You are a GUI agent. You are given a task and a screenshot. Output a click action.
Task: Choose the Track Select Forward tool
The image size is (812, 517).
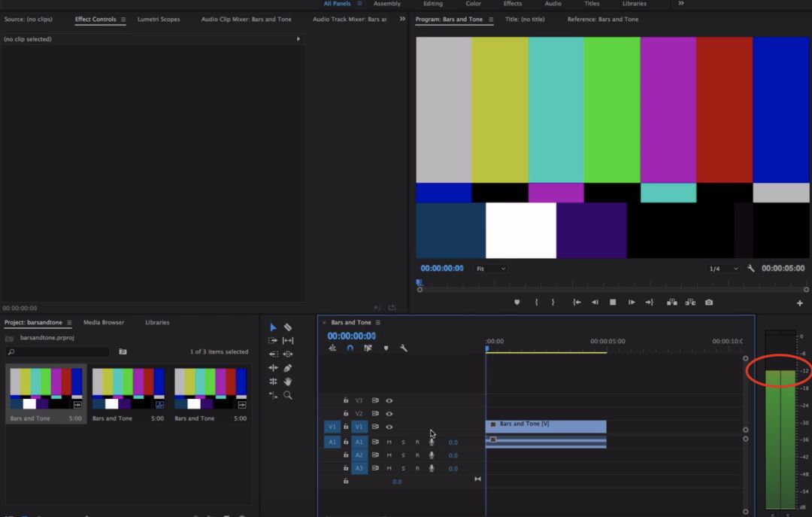coord(273,341)
